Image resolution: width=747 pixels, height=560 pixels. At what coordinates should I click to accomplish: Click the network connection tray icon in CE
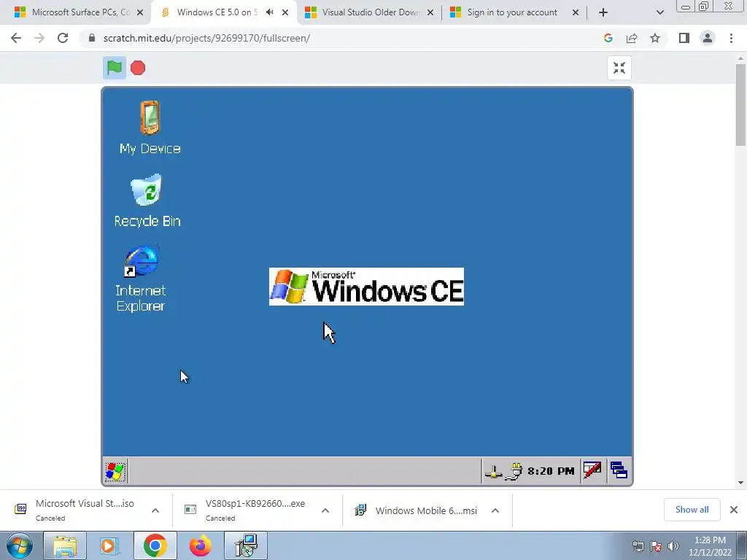pyautogui.click(x=494, y=472)
